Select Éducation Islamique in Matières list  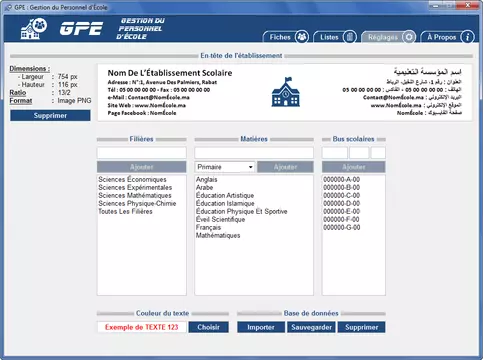click(225, 203)
